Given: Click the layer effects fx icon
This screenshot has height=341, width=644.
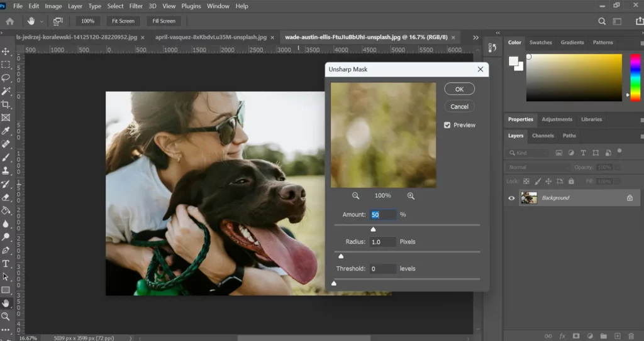Looking at the screenshot, I should click(x=562, y=336).
